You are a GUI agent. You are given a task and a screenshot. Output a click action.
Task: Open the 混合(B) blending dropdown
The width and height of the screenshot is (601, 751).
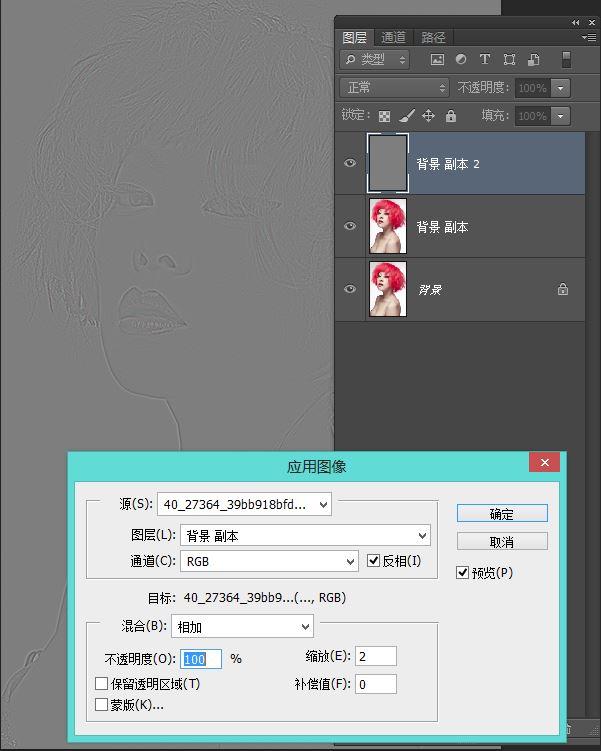pos(242,626)
